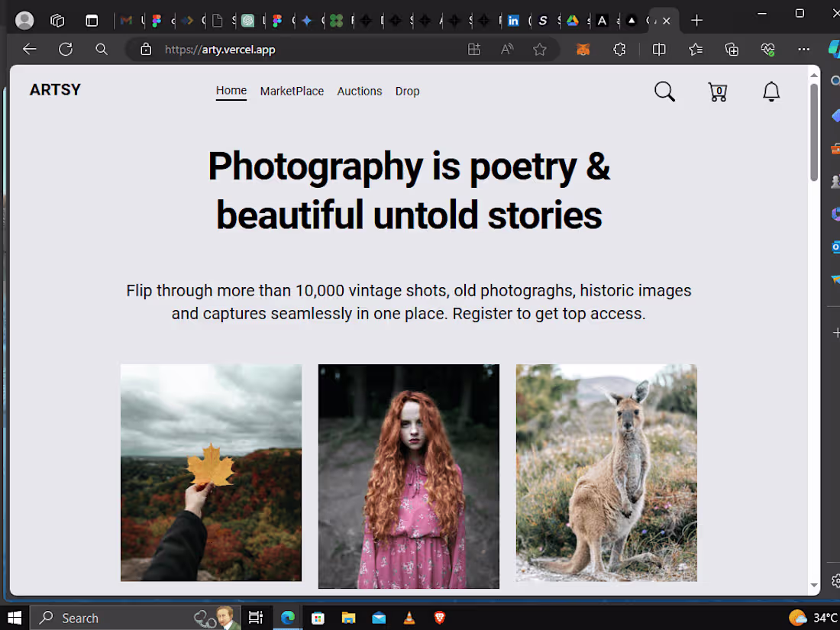Open the search icon on the Artsy navbar
The image size is (840, 630).
[x=664, y=91]
